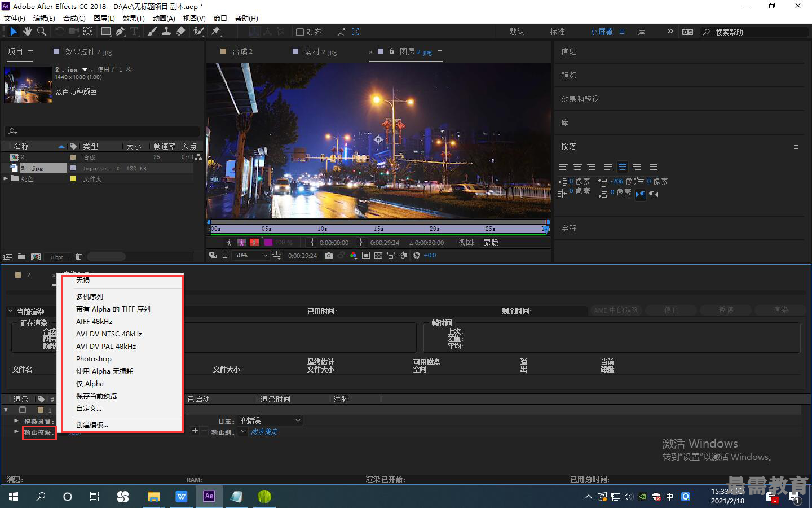Image resolution: width=812 pixels, height=508 pixels.
Task: Select the Pen tool
Action: coord(120,32)
